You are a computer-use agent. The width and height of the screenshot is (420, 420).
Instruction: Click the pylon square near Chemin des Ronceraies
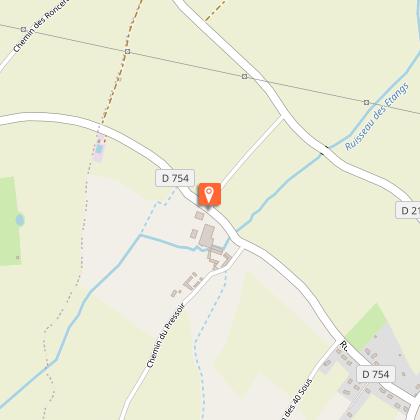(x=23, y=30)
